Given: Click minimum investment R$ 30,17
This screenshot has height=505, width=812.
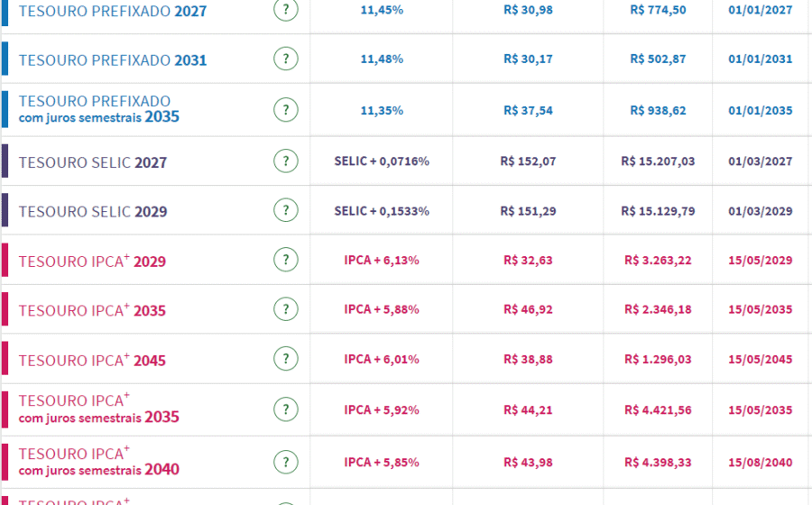Looking at the screenshot, I should coord(528,59).
